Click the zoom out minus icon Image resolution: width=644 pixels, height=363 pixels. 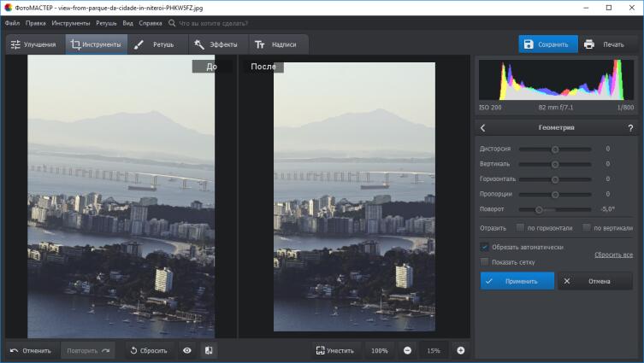[x=407, y=350]
